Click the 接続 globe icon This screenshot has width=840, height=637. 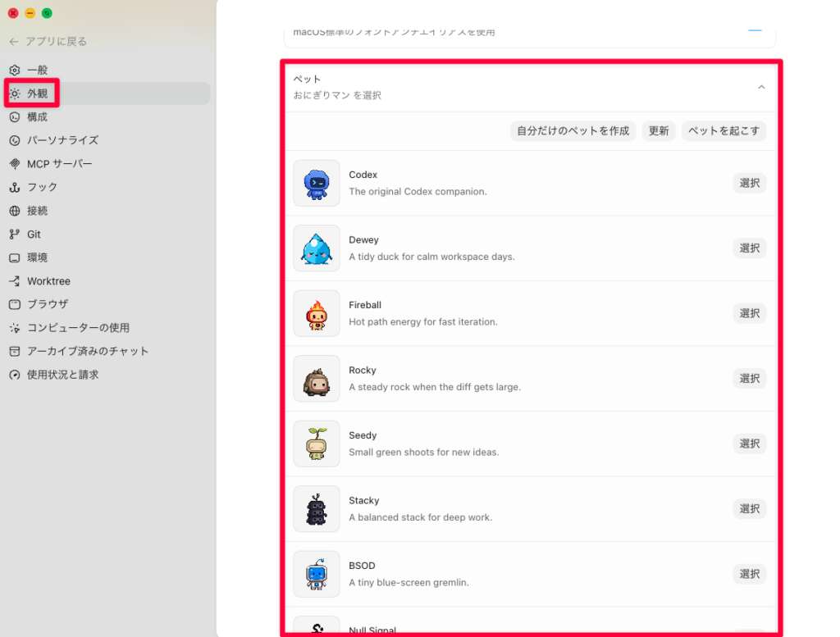tap(15, 211)
